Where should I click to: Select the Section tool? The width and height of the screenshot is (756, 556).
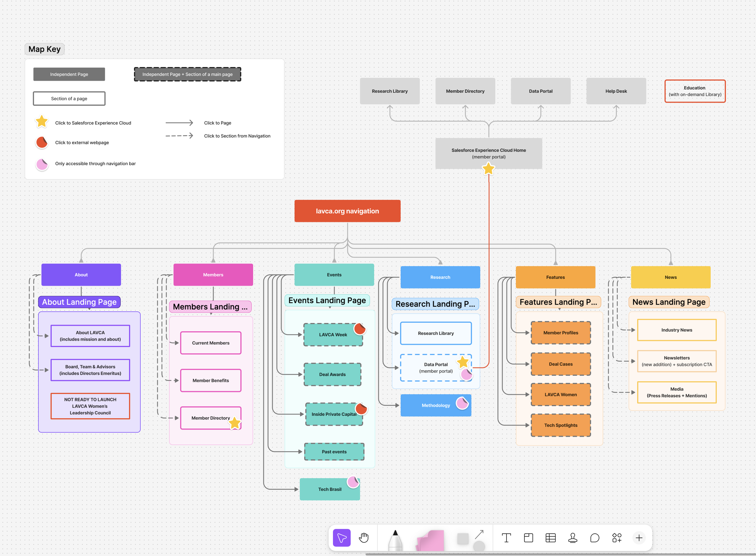pos(528,538)
